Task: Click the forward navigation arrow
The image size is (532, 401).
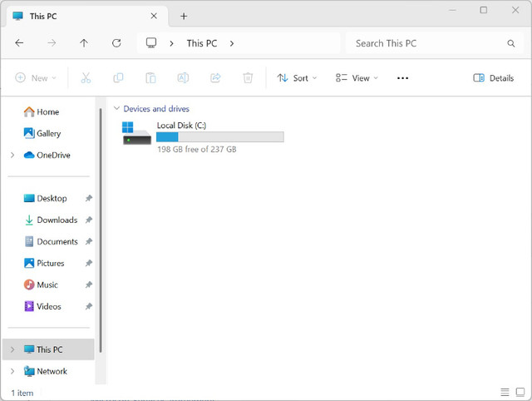Action: coord(52,43)
